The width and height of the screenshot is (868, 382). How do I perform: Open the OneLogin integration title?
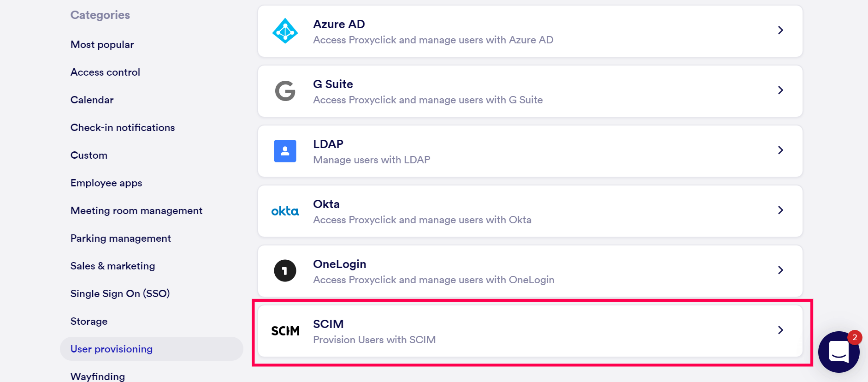point(339,264)
